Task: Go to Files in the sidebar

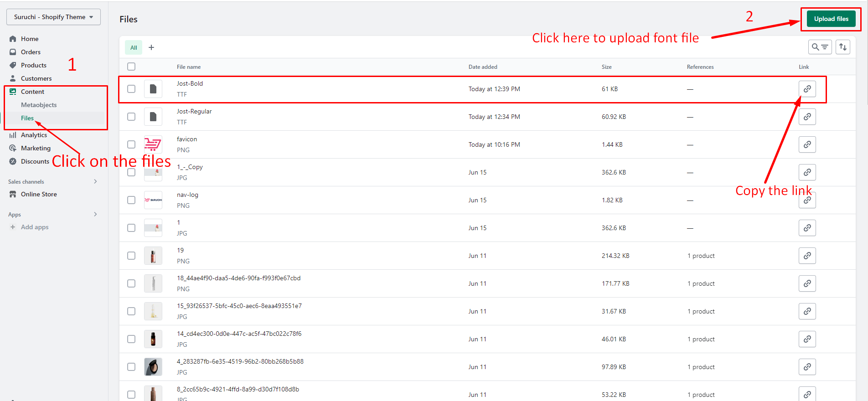Action: pos(27,118)
